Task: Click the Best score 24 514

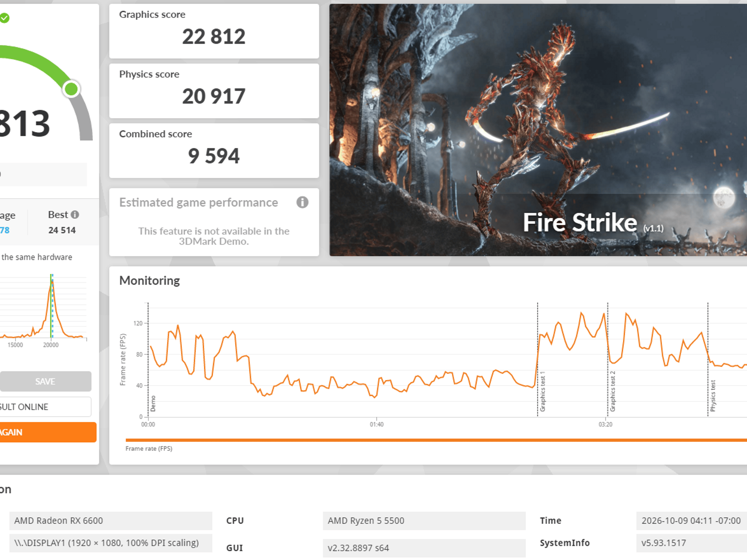Action: [x=62, y=230]
